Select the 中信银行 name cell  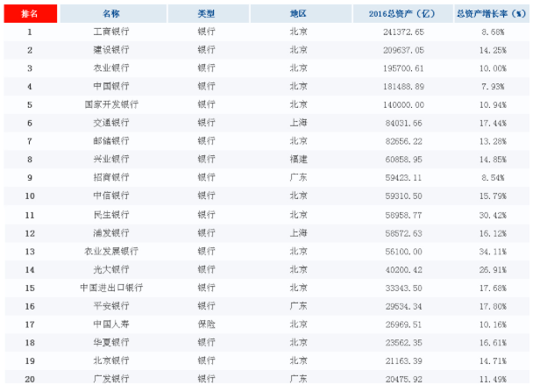(111, 196)
